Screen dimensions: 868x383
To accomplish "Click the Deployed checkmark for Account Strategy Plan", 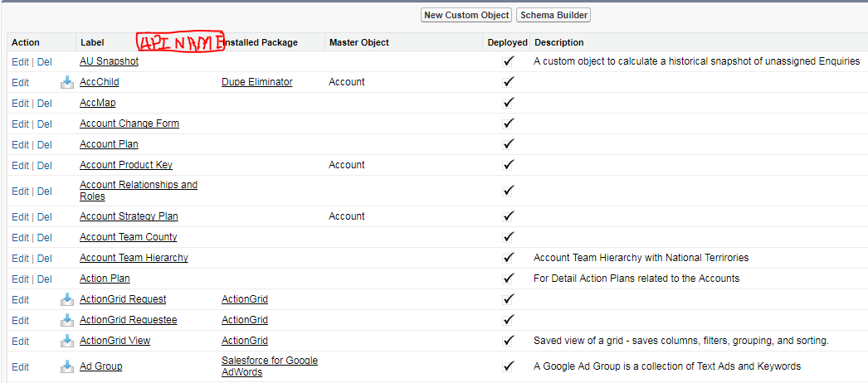I will coord(508,216).
